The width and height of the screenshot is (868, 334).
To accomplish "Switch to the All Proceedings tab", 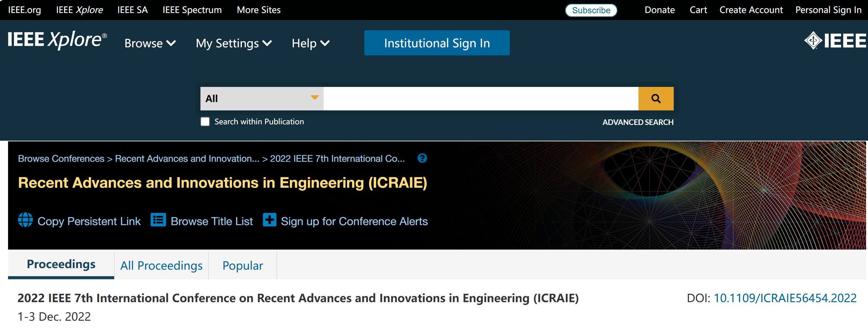I will click(161, 266).
